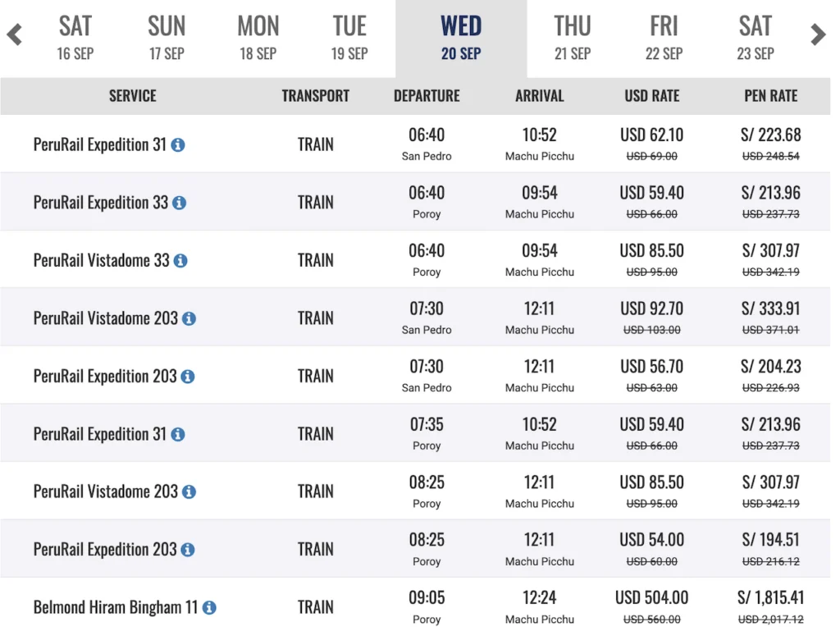Choose the TUE 19 SEP date tab
840x640 pixels.
(x=349, y=38)
